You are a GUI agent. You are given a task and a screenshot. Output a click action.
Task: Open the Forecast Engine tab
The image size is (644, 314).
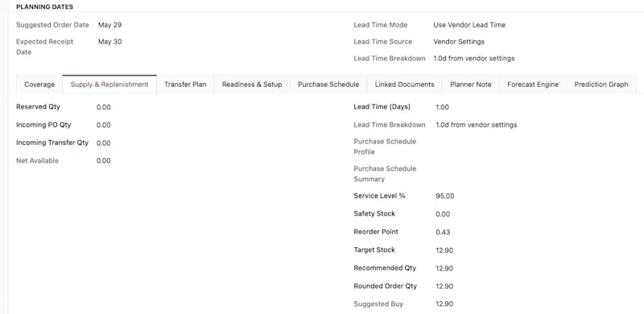[533, 85]
